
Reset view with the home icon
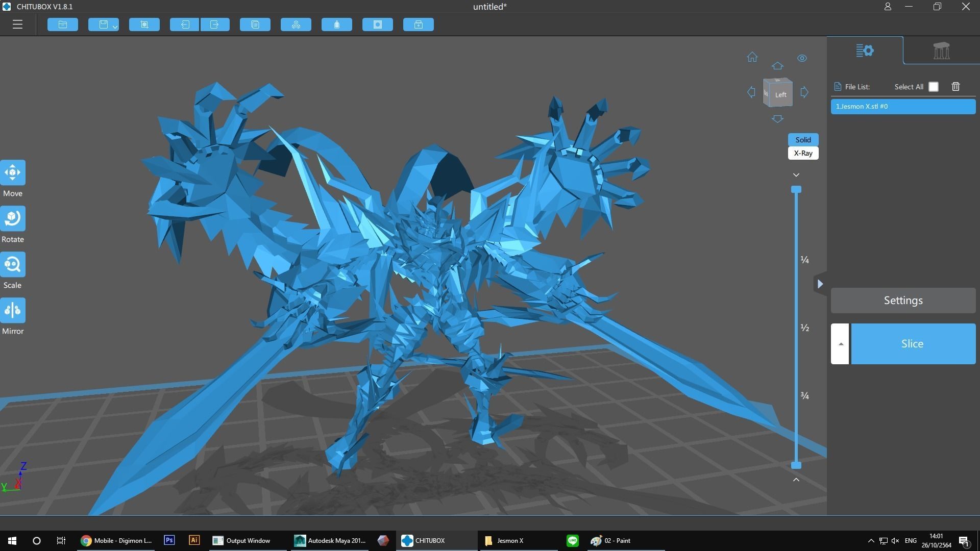tap(752, 57)
